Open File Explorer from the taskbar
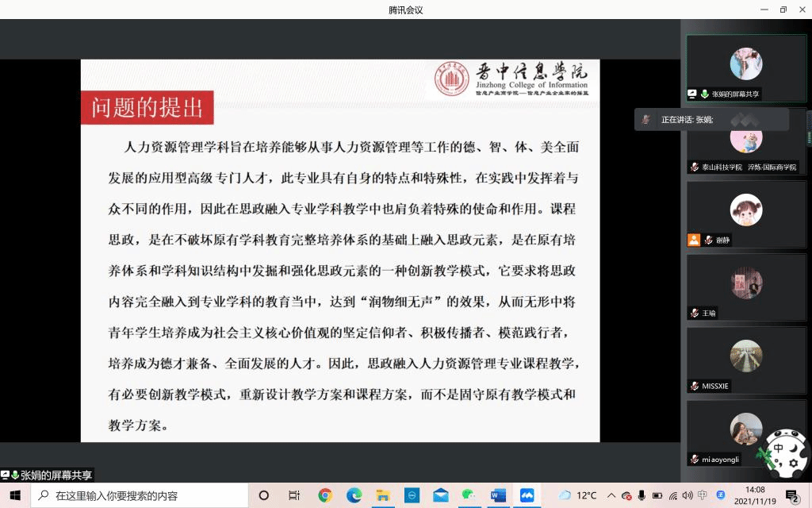Screen dimensions: 812x508 tap(383, 495)
